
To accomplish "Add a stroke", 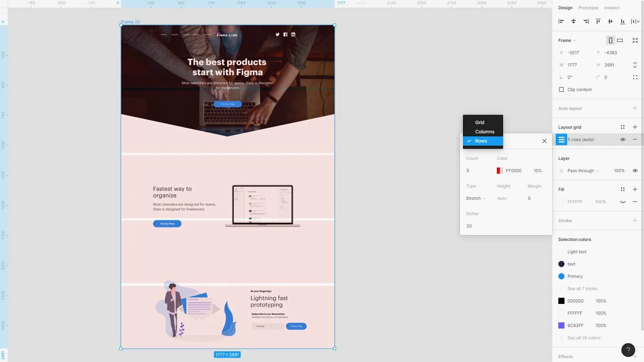I will click(x=635, y=221).
